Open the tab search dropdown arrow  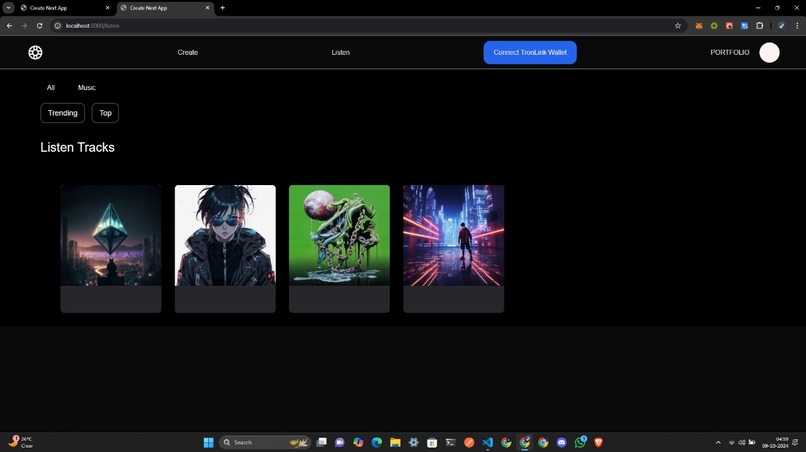(x=8, y=8)
